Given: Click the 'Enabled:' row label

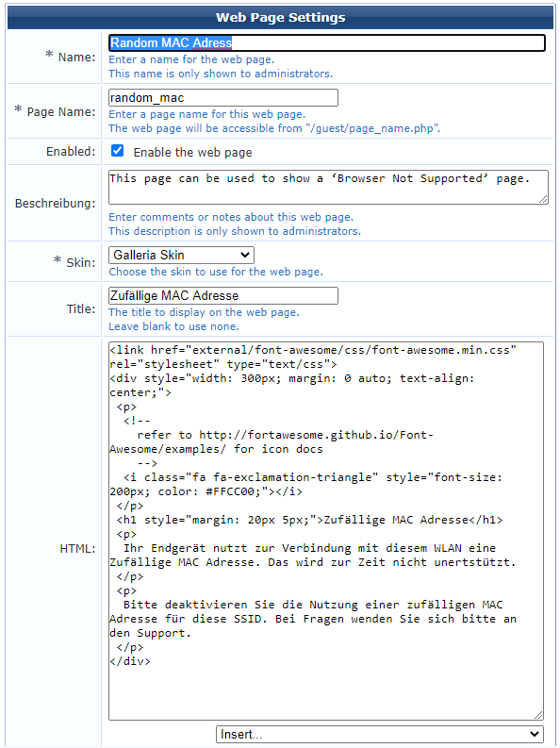Looking at the screenshot, I should [71, 151].
